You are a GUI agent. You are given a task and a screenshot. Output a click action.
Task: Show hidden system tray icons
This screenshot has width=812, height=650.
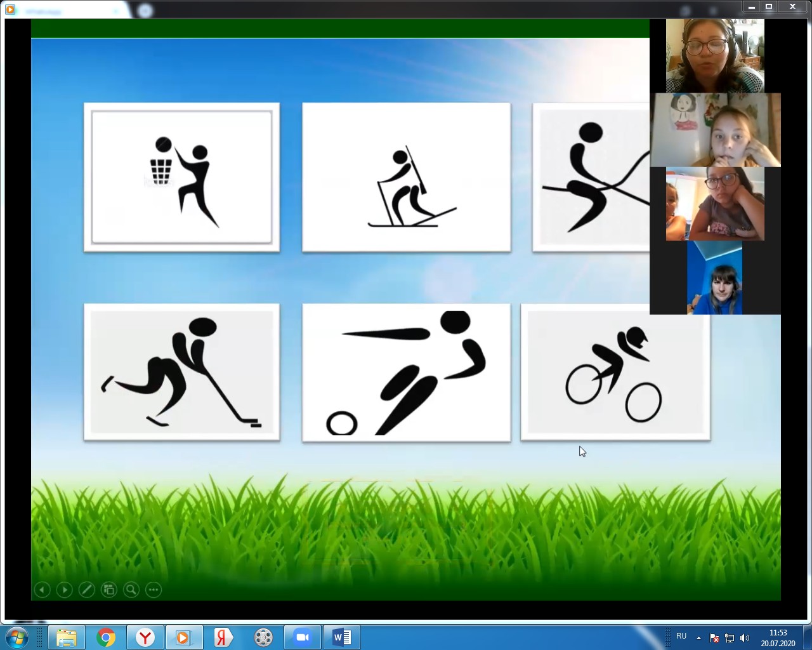[x=698, y=637]
